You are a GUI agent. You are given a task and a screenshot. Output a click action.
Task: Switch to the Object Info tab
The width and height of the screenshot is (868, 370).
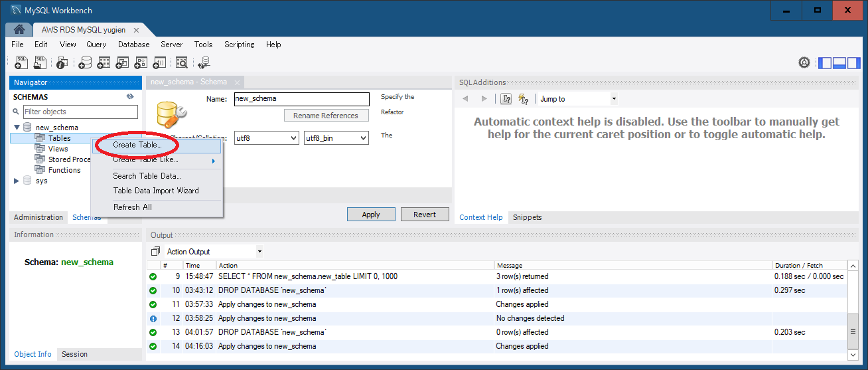[x=33, y=354]
